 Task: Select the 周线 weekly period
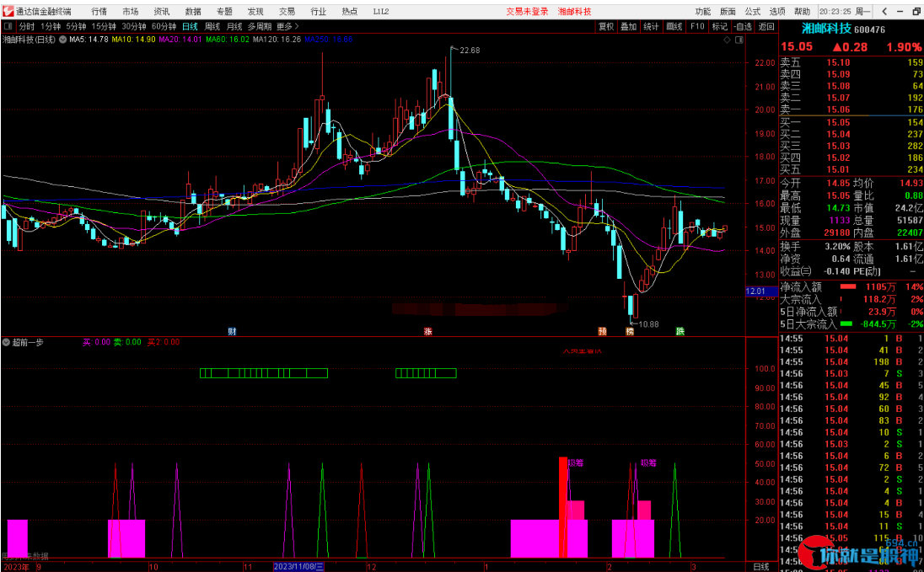212,26
